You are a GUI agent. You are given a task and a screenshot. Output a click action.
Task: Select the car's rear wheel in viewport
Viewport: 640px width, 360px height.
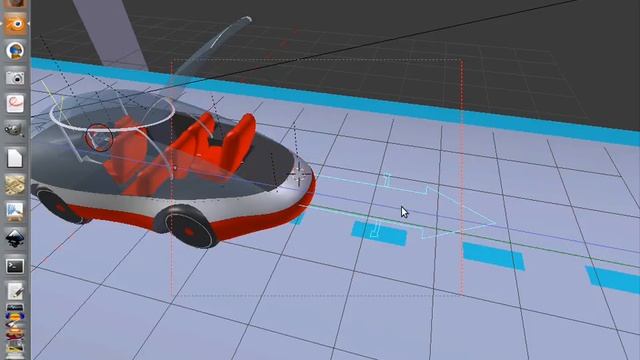(61, 206)
